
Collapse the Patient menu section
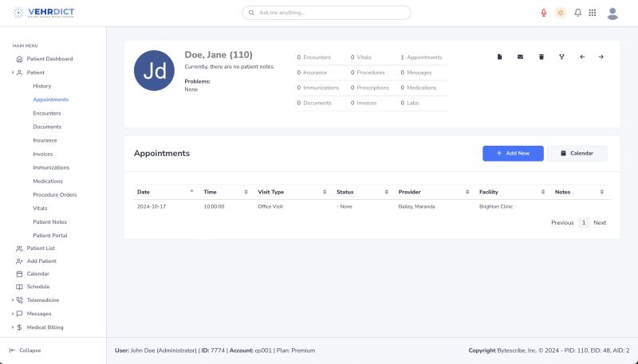tap(13, 72)
